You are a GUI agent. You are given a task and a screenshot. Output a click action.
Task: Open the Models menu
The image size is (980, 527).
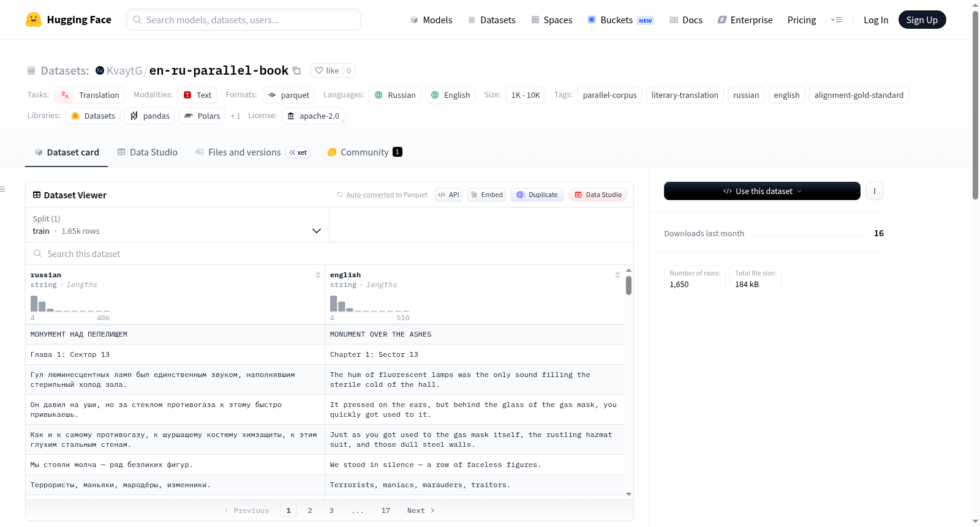point(431,20)
